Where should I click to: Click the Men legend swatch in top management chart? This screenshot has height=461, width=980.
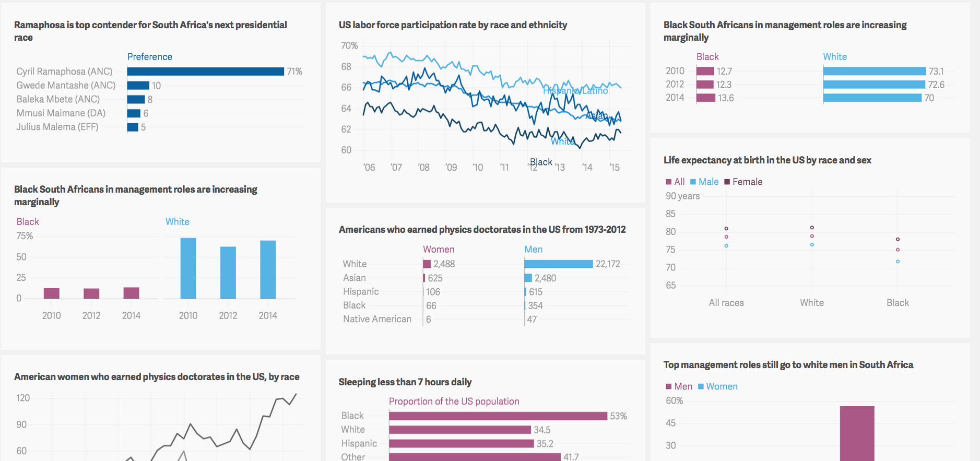[x=668, y=386]
